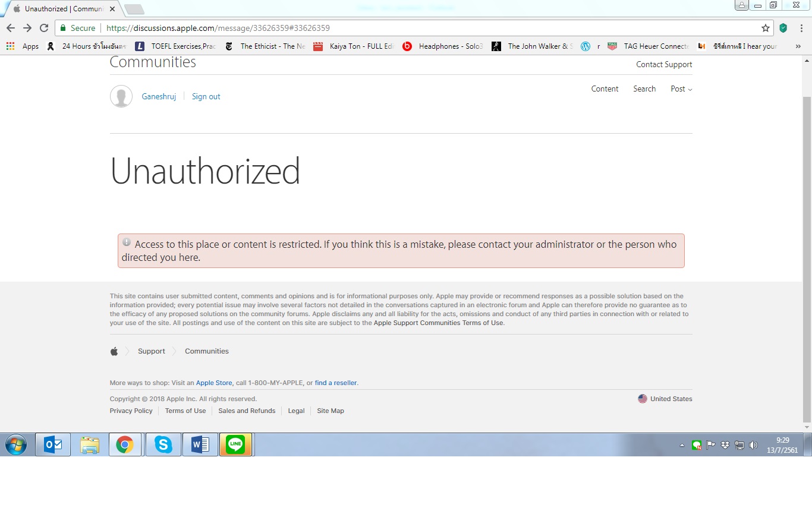Open the Ganeshruj profile link
The width and height of the screenshot is (812, 514).
pos(159,96)
